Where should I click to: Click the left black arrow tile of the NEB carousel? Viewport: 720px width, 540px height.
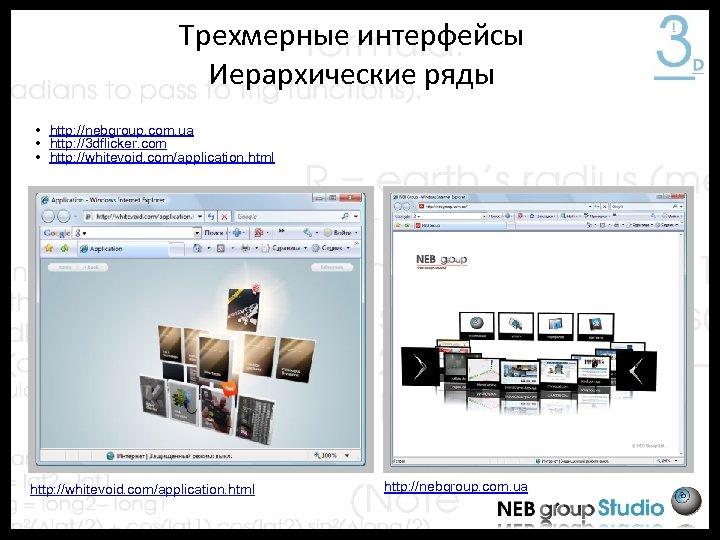tap(420, 366)
